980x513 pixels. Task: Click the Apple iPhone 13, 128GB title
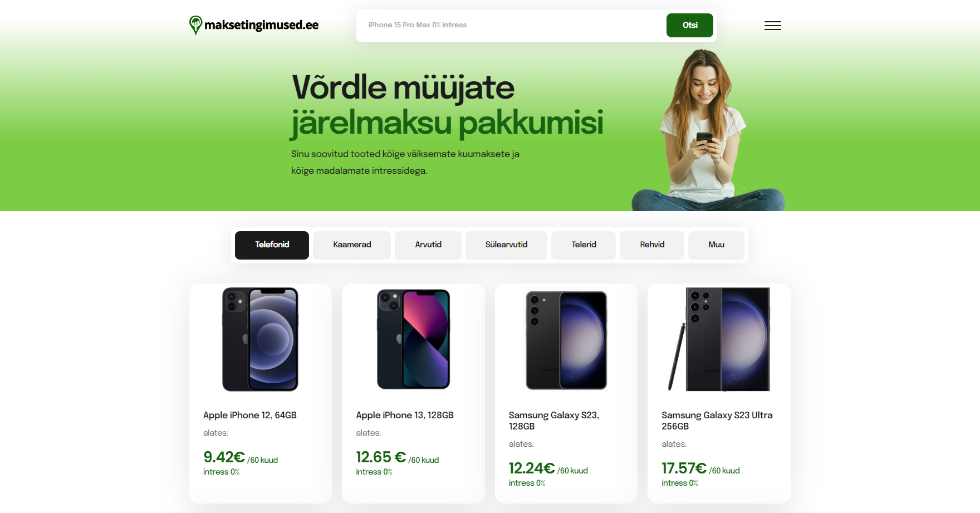pos(405,415)
